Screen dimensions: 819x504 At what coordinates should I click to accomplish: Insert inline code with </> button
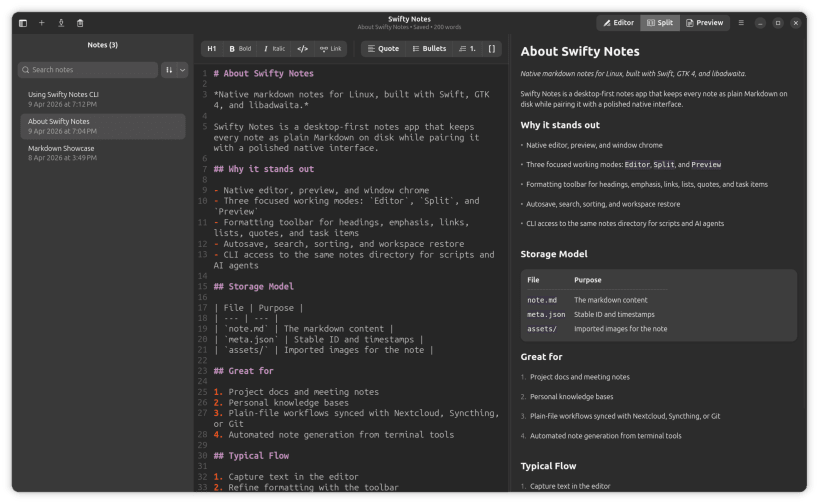coord(302,48)
